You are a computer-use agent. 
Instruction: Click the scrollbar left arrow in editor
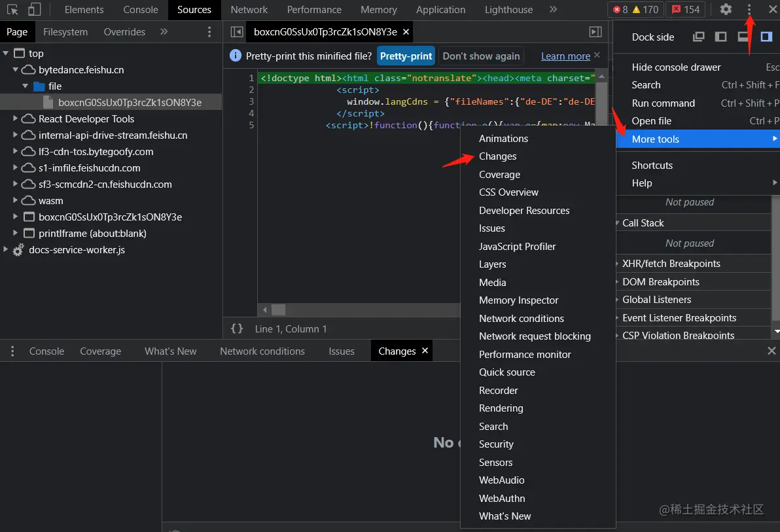coord(264,310)
